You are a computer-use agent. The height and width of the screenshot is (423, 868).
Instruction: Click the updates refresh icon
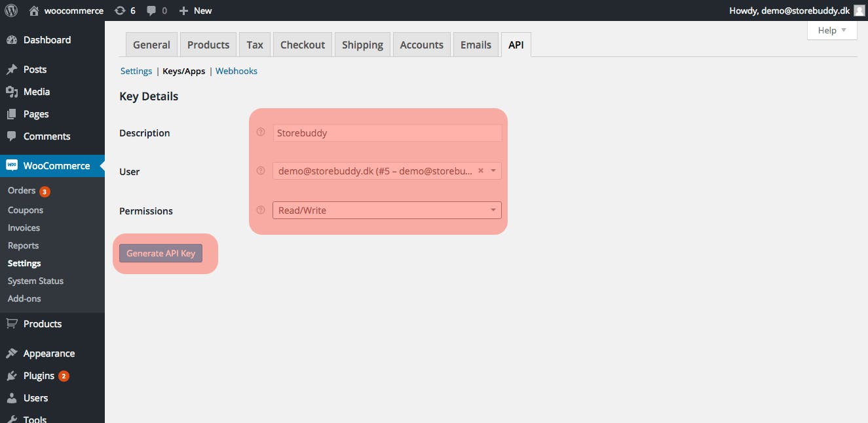(119, 10)
